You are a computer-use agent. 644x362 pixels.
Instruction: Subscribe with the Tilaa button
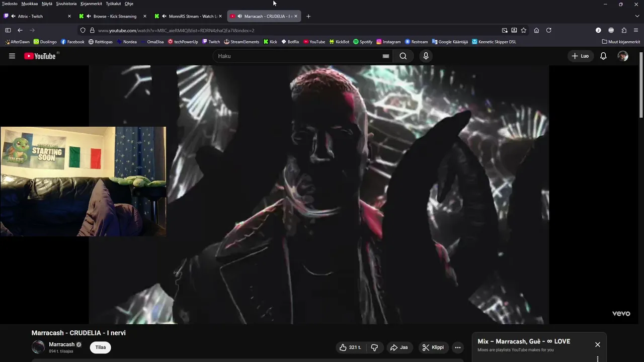pos(101,347)
